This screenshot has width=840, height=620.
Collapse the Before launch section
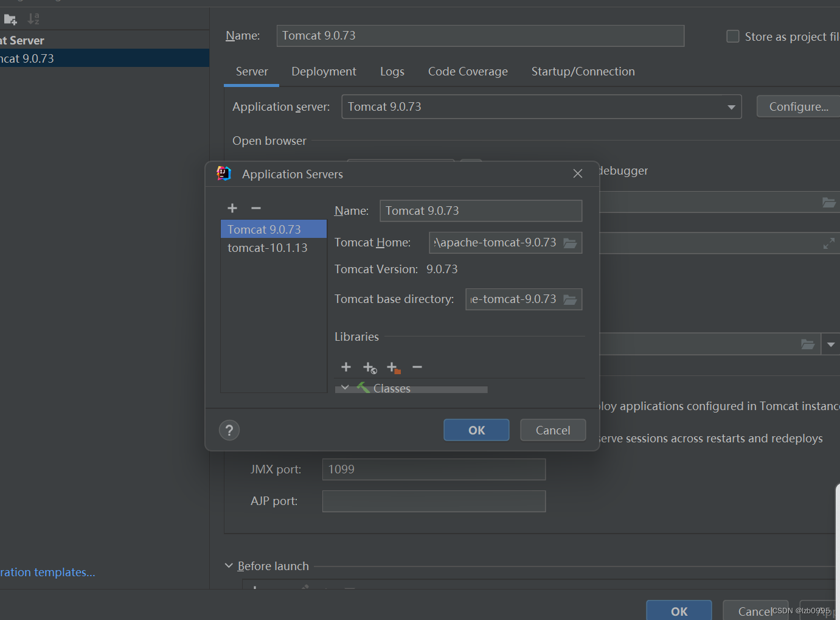click(229, 566)
